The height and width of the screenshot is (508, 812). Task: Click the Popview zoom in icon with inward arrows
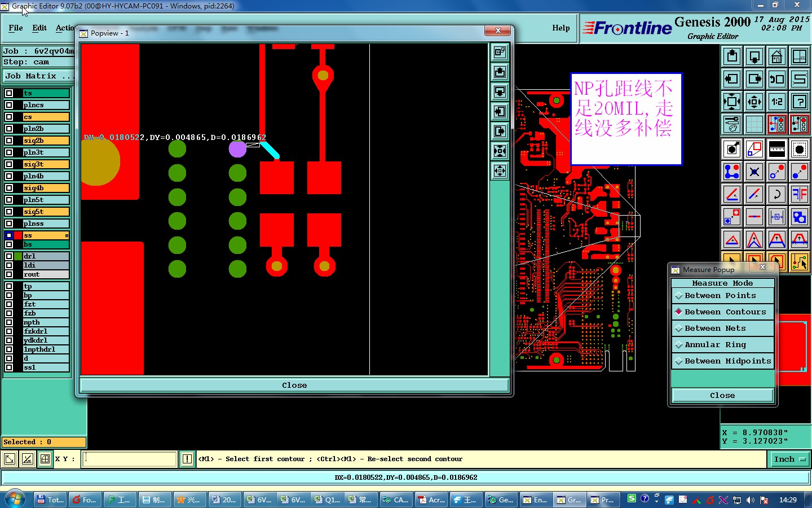(500, 151)
